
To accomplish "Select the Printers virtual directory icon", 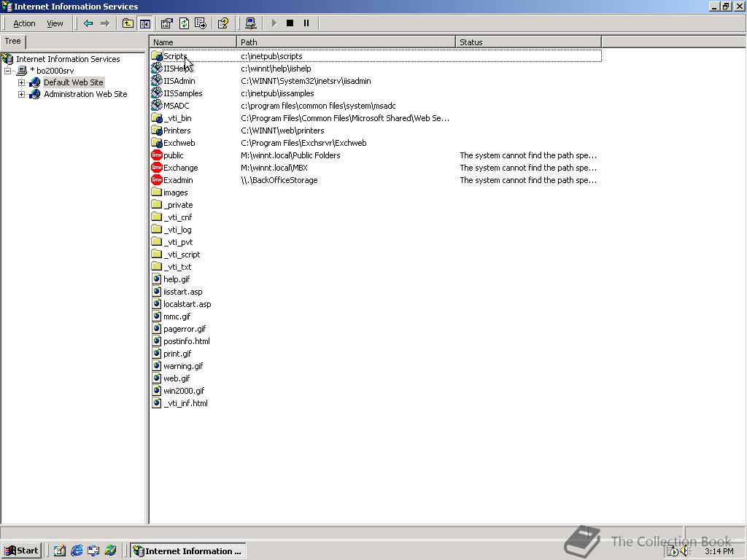I will click(x=157, y=131).
